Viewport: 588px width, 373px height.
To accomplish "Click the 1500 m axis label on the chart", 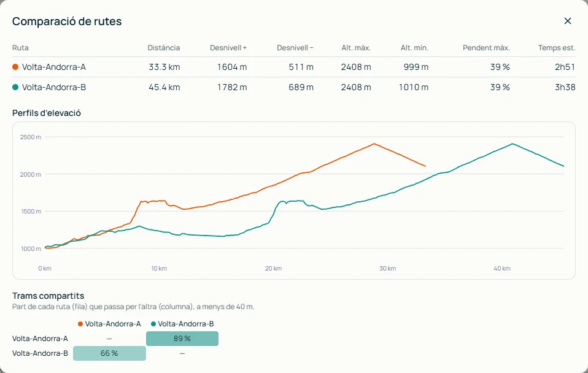I will [31, 212].
